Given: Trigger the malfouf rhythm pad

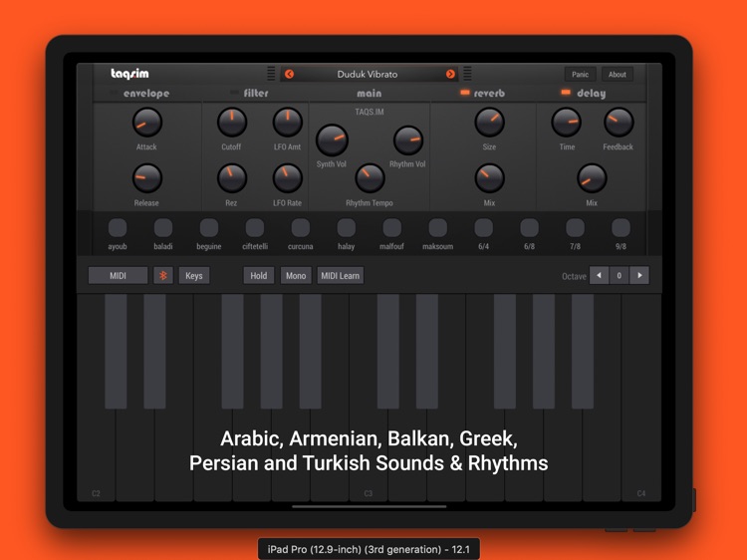Looking at the screenshot, I should (x=392, y=228).
